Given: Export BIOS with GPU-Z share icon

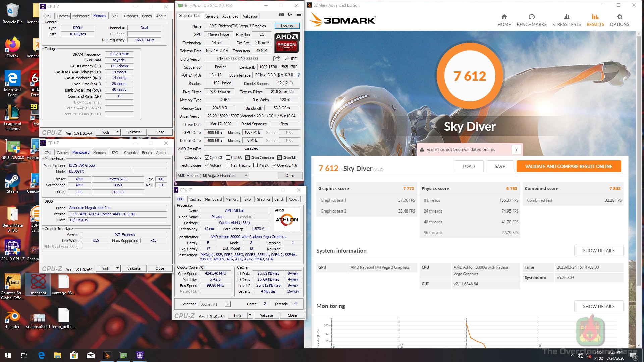Looking at the screenshot, I should tap(276, 58).
